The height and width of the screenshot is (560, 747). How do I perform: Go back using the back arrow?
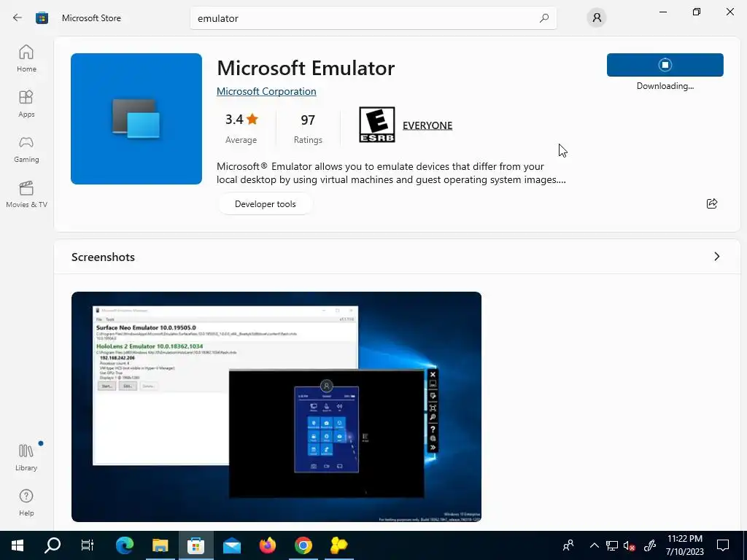pos(18,18)
